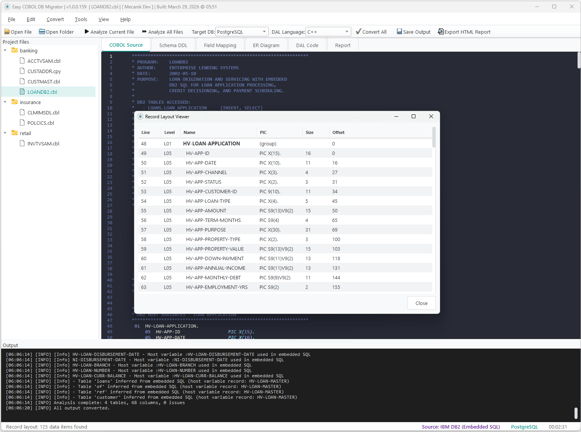Open the Target DB dropdown
The height and width of the screenshot is (432, 581).
241,32
